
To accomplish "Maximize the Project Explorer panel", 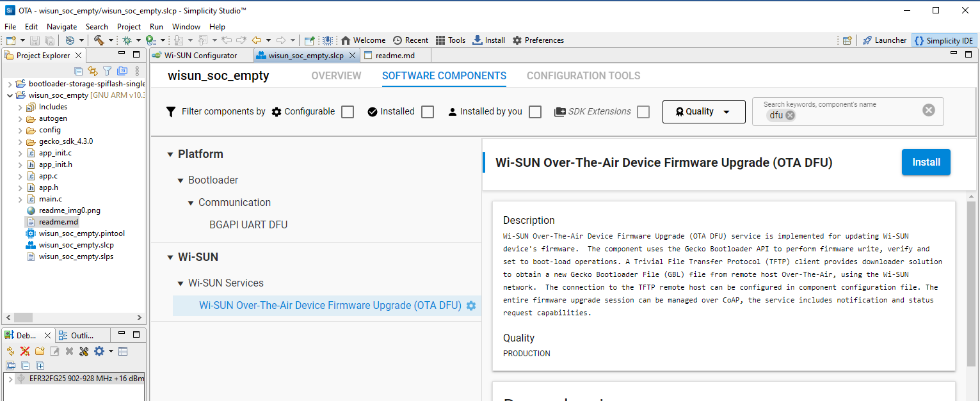I will pyautogui.click(x=136, y=55).
